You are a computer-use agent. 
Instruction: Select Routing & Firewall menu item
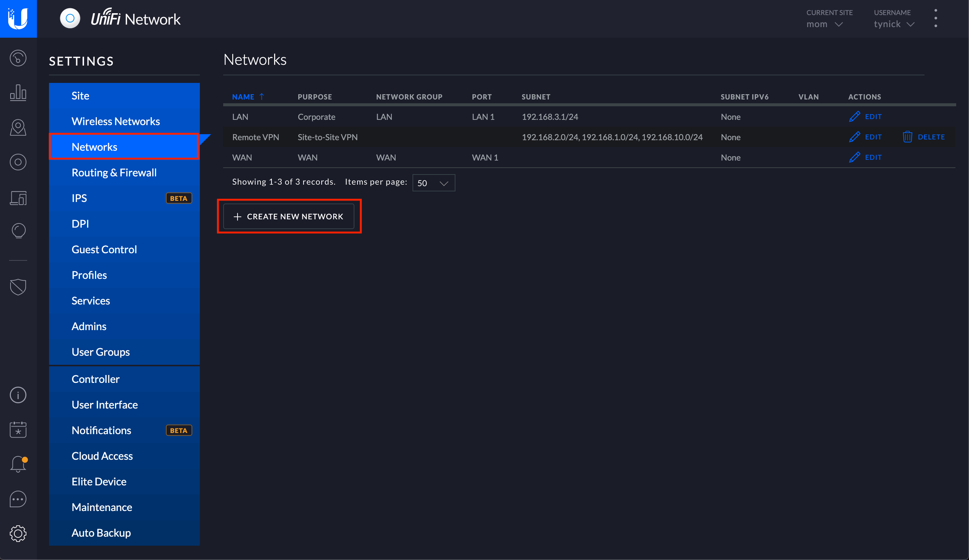pos(113,173)
